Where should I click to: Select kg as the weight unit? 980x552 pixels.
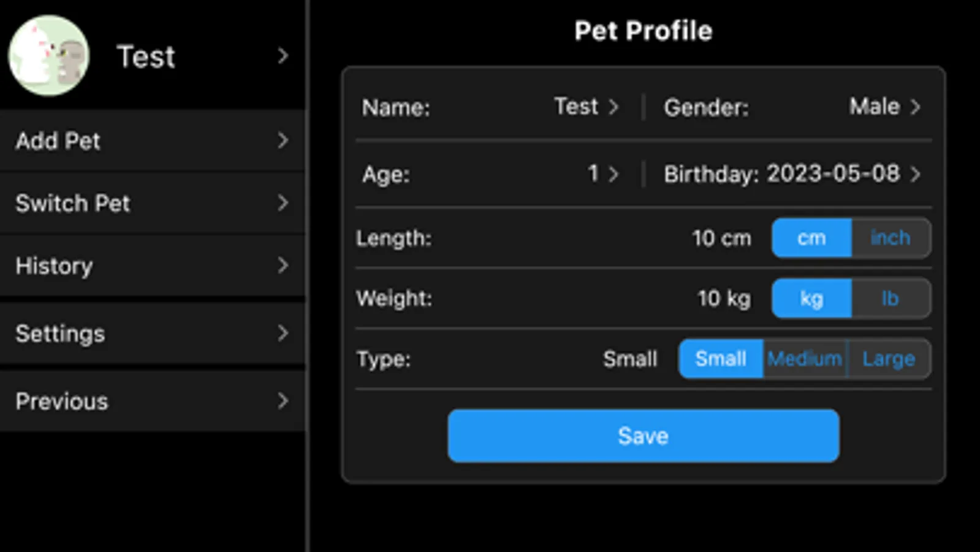(x=811, y=299)
